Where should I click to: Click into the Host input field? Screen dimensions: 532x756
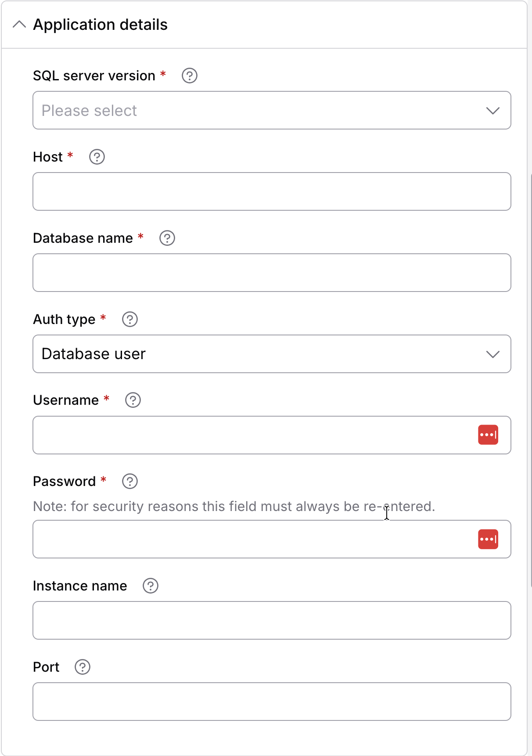[272, 191]
